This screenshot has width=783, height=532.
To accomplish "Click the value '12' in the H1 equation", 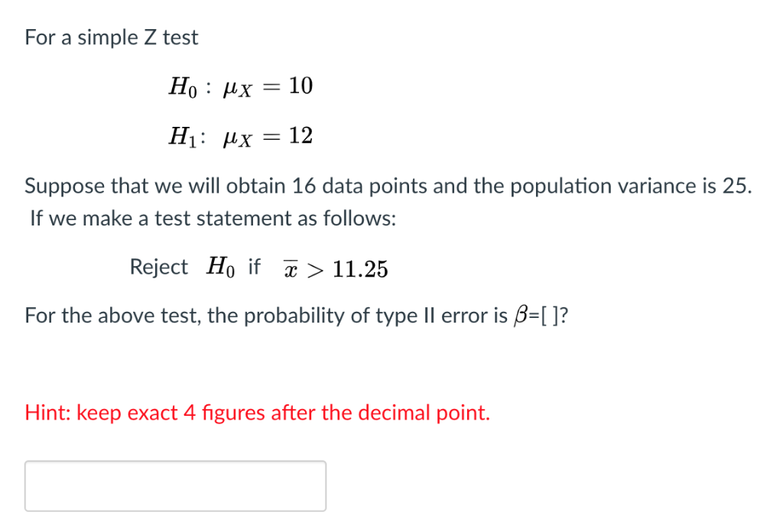I will point(301,135).
